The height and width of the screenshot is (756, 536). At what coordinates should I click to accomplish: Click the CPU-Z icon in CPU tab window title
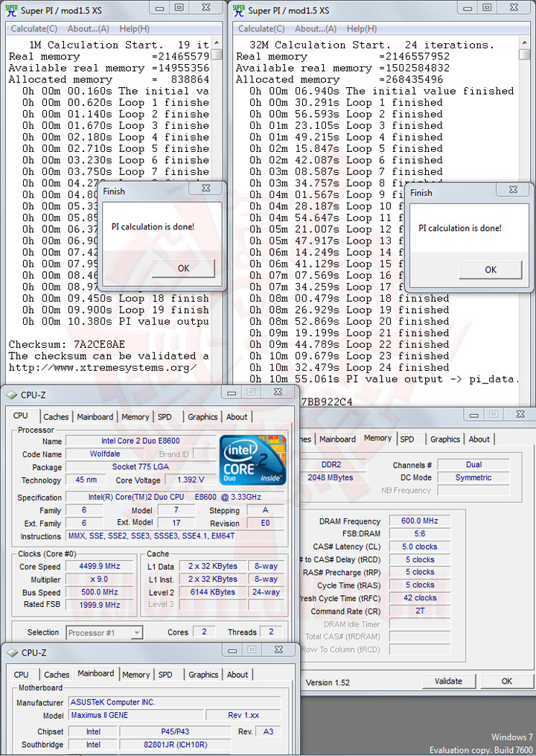11,395
